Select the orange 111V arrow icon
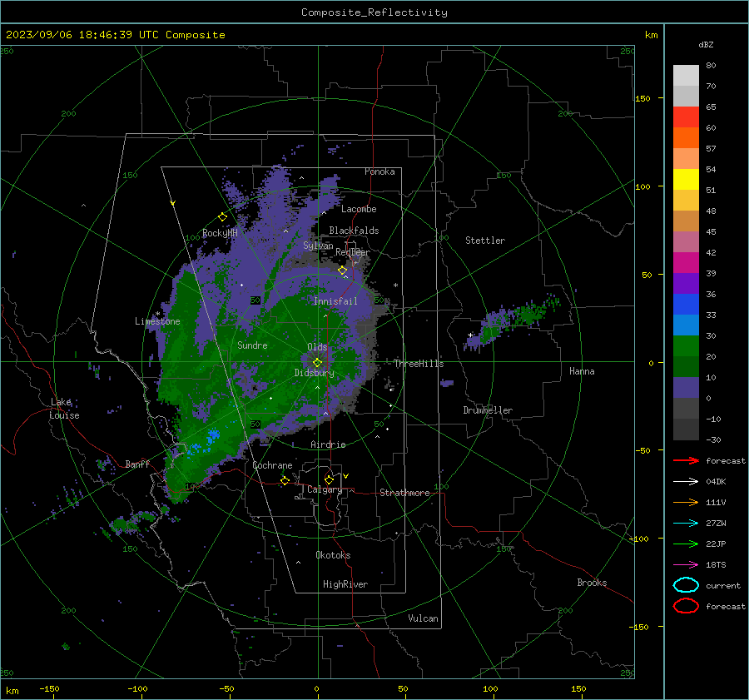Viewport: 749px width, 700px height. (x=686, y=502)
